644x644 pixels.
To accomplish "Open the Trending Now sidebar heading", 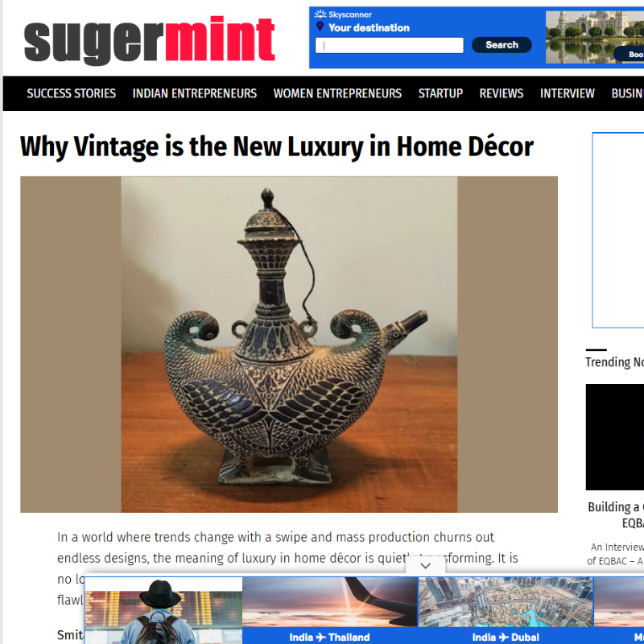I will [x=614, y=361].
